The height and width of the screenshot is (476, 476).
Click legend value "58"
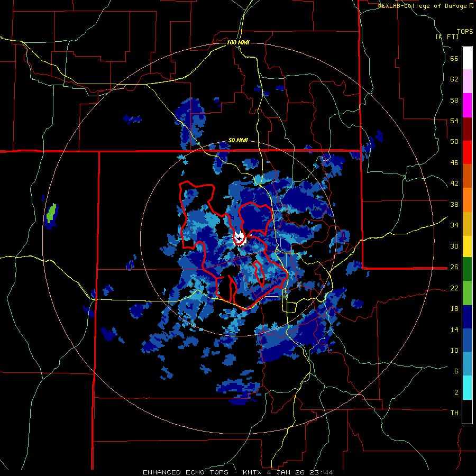(x=454, y=100)
